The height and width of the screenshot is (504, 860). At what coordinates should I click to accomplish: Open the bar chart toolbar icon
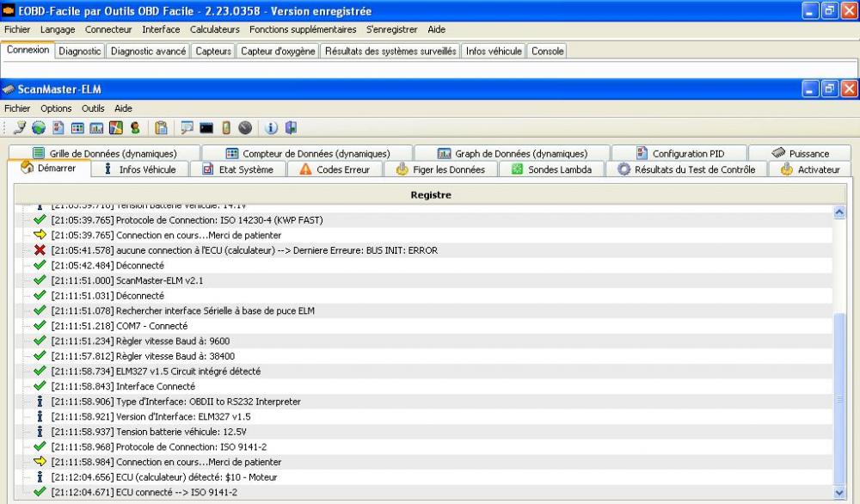pos(96,128)
